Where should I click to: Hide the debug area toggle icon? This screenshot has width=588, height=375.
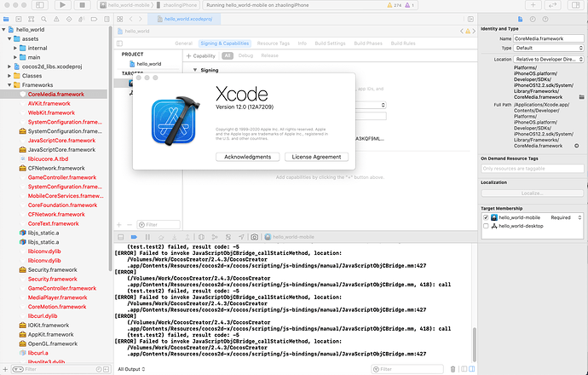coord(121,237)
